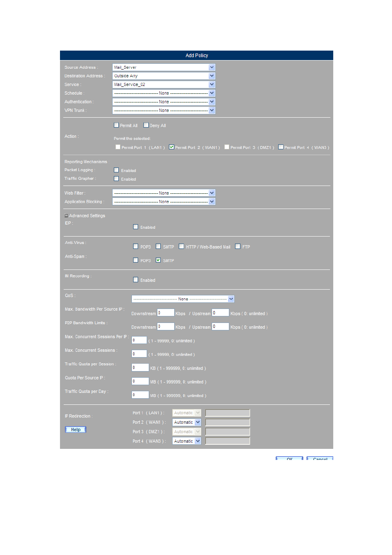The height and width of the screenshot is (555, 392).
Task: Expand the QoS selection dropdown
Action: tap(231, 299)
